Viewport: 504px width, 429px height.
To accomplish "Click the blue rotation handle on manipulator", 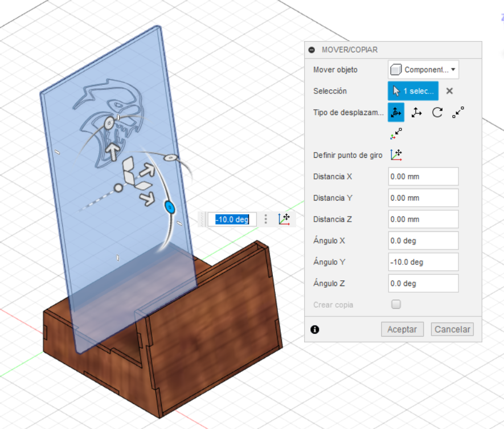I will point(170,207).
